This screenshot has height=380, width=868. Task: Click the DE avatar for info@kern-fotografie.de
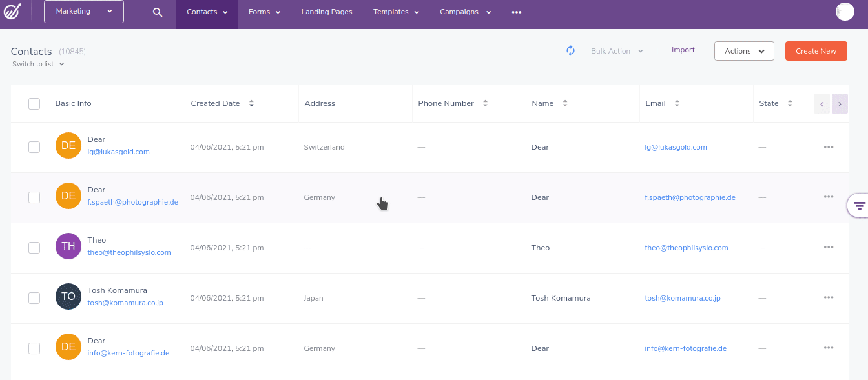click(68, 347)
